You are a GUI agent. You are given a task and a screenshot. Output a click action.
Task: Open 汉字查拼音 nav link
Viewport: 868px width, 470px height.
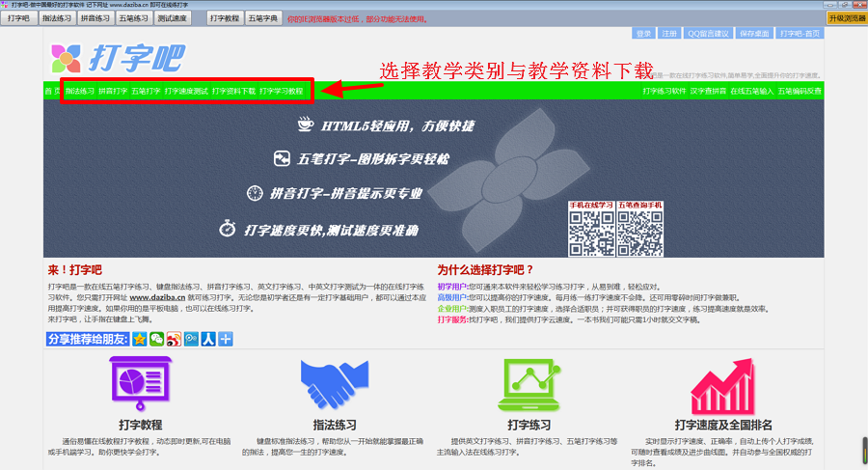point(708,91)
